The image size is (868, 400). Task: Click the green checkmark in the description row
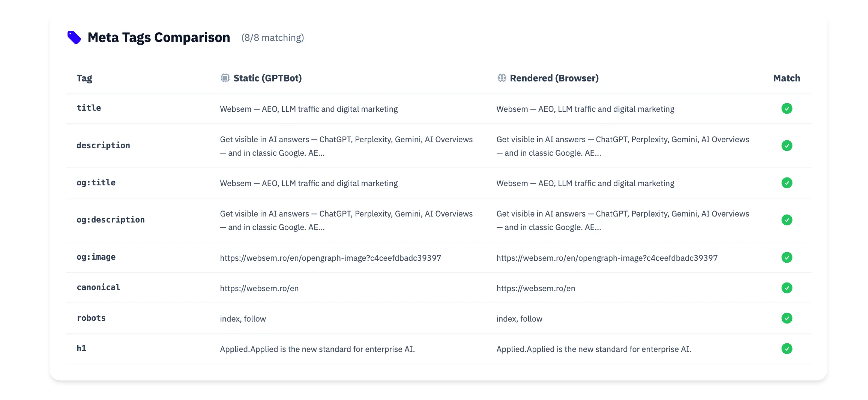pyautogui.click(x=787, y=146)
